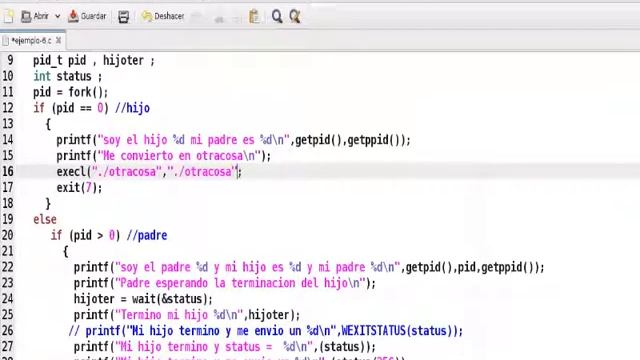This screenshot has width=640, height=360.
Task: Click the 'if (pid == 0)' condition
Action: coord(71,108)
